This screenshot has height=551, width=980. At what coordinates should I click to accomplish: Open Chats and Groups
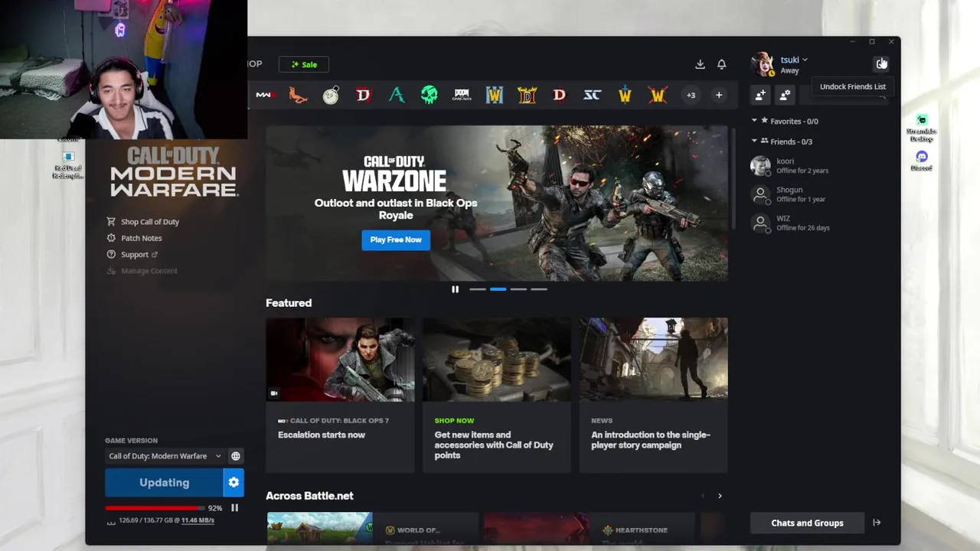(807, 523)
